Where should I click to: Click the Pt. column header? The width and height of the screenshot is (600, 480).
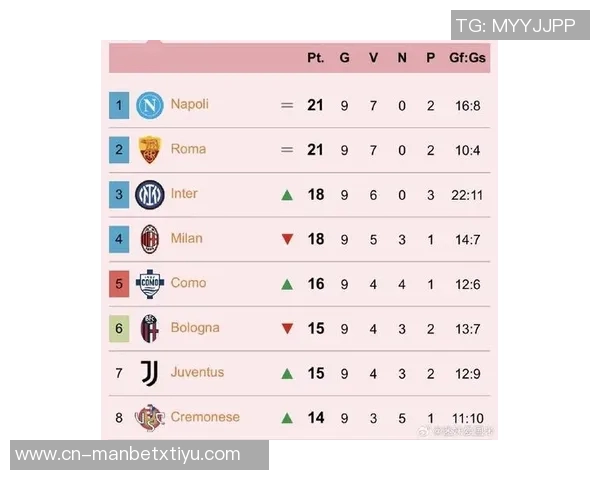coord(316,58)
